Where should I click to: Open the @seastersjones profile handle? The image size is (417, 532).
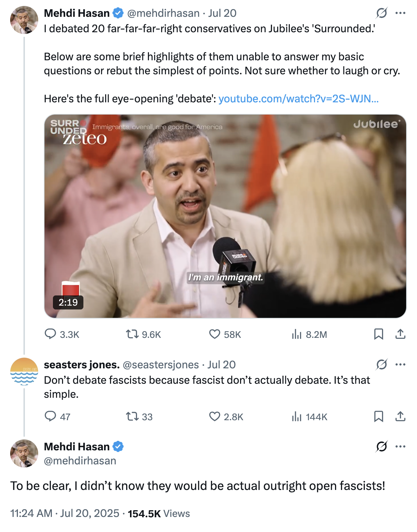click(160, 365)
